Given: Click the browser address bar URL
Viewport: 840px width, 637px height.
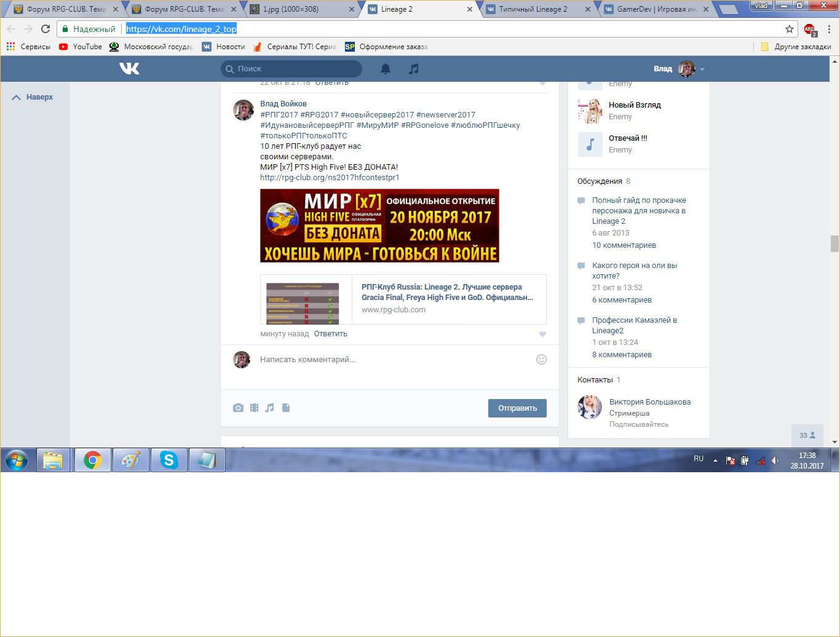Looking at the screenshot, I should (x=181, y=29).
